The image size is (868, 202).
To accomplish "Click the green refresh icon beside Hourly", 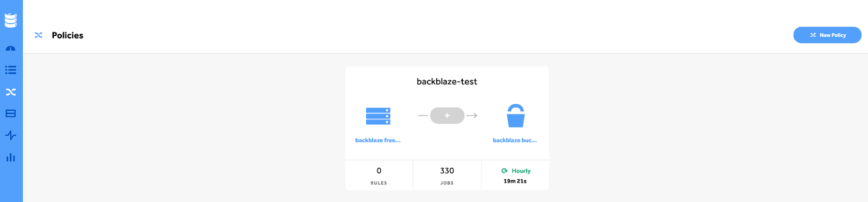I will point(505,171).
